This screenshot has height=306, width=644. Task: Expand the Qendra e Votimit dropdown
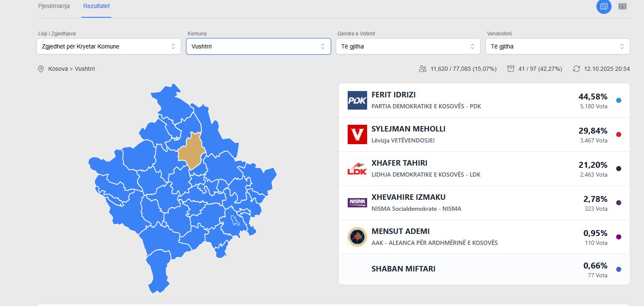408,46
